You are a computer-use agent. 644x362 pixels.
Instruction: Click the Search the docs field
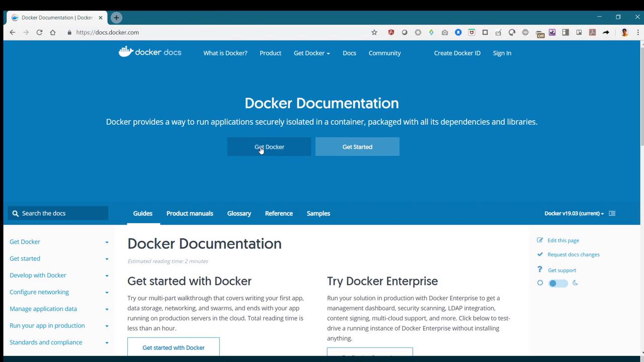tap(58, 213)
